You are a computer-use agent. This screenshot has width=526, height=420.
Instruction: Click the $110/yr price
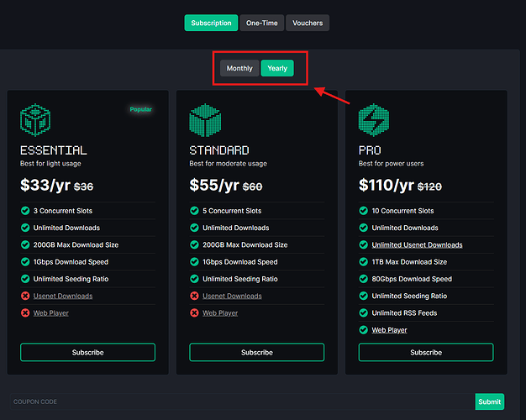[x=387, y=185]
